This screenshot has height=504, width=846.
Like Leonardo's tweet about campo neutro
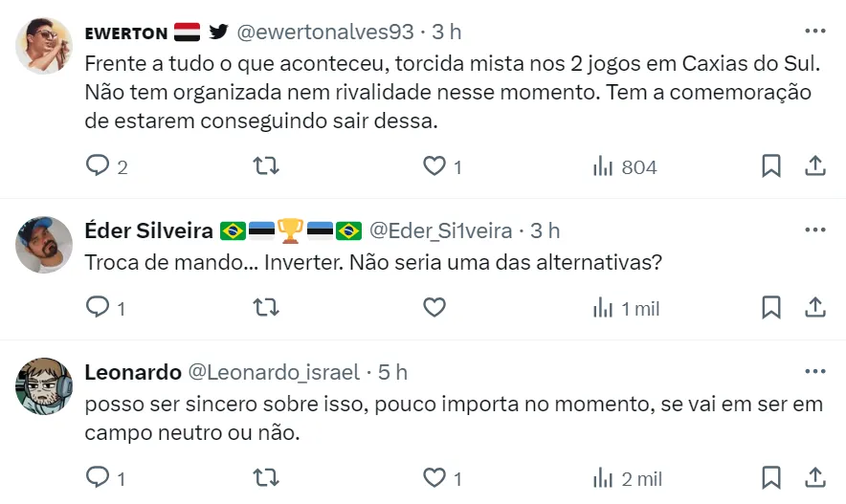coord(435,477)
